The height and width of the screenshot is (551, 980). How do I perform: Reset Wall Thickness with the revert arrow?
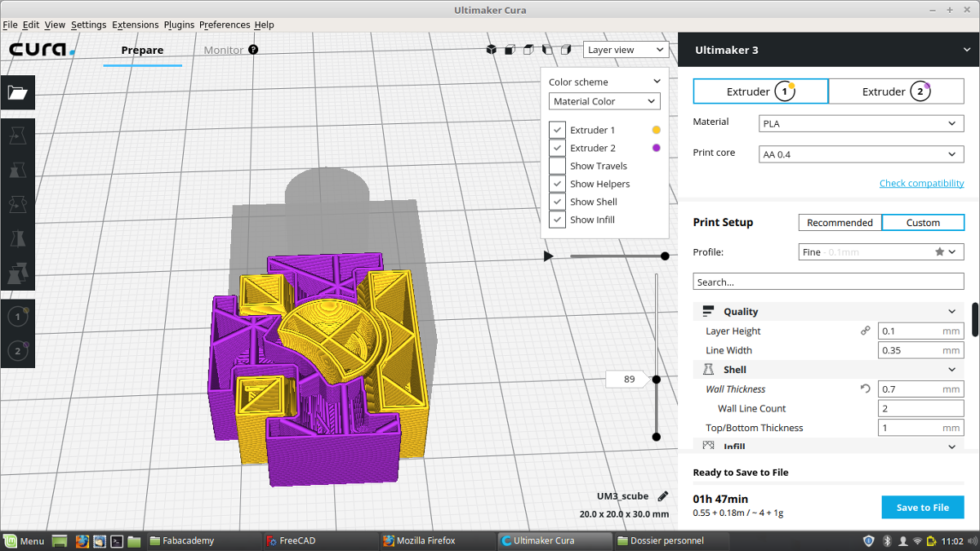(865, 389)
